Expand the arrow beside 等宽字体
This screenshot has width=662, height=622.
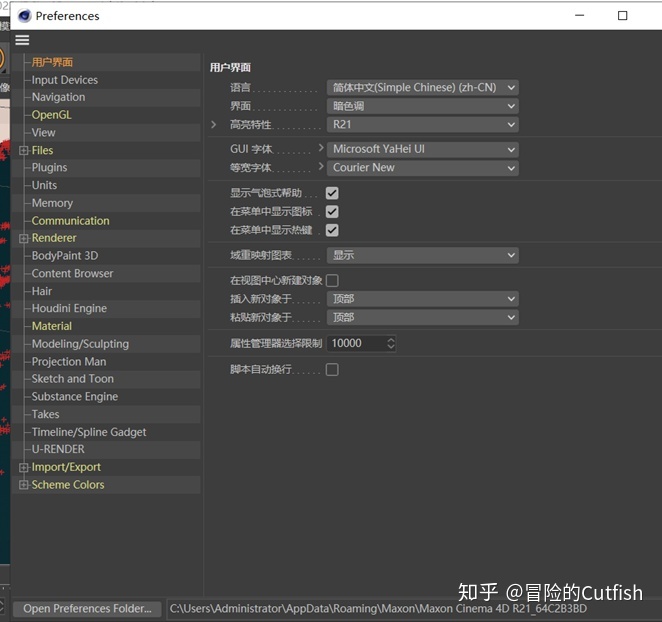tap(321, 166)
